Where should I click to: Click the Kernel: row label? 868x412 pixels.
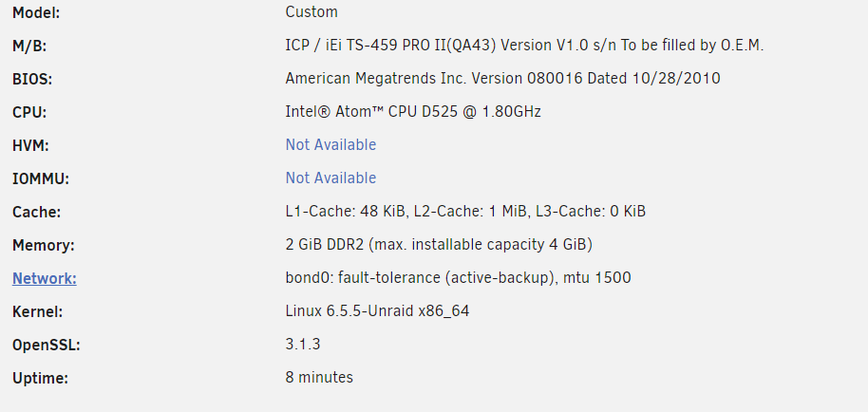(38, 312)
